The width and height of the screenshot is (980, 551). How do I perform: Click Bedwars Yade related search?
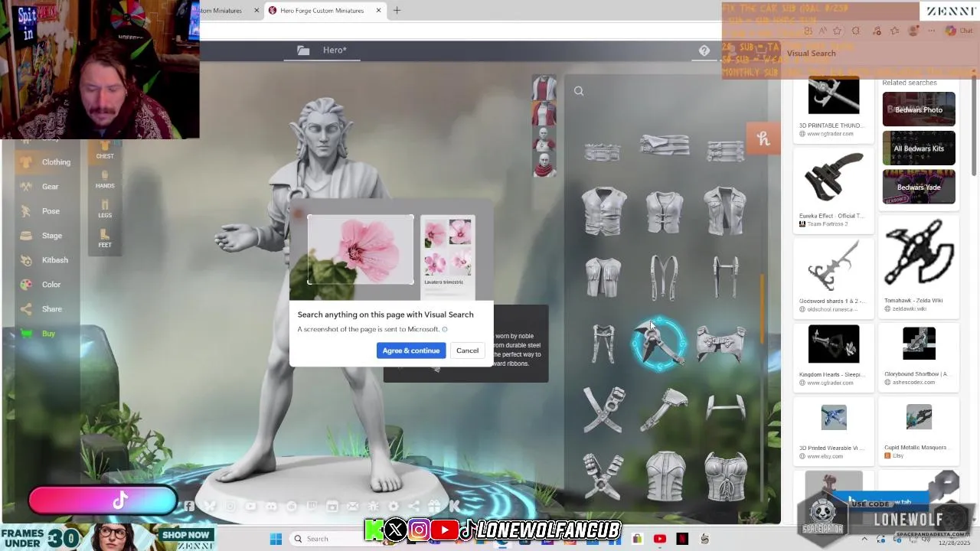coord(919,187)
